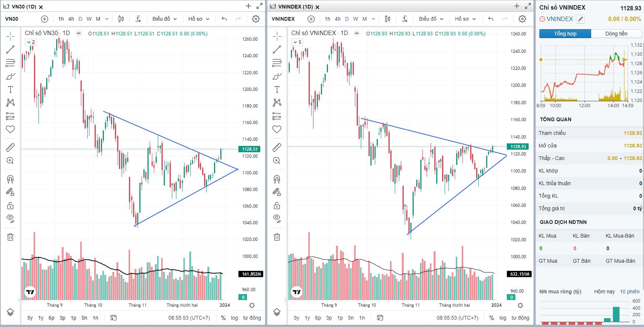The image size is (644, 327).
Task: Add a symbol with plus icon beside VN30
Action: [44, 19]
